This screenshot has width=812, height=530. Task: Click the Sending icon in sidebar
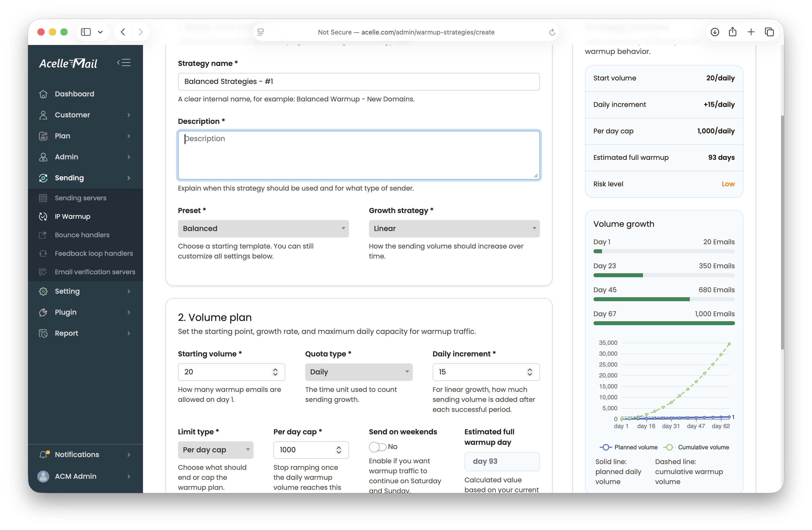(43, 178)
